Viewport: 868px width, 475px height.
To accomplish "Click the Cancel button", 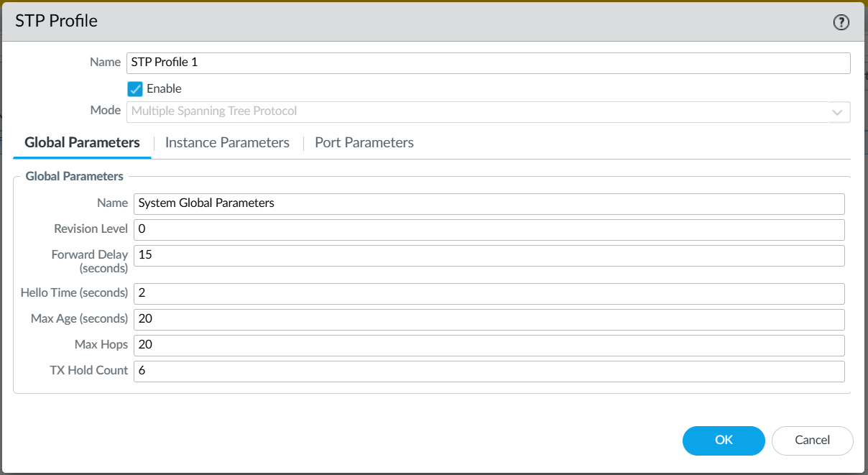I will click(813, 441).
